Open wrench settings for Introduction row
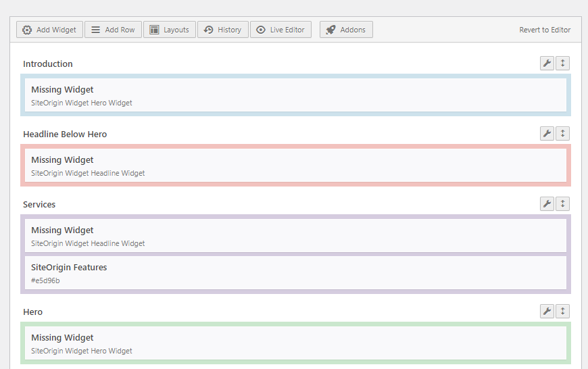The image size is (588, 369). (x=547, y=63)
